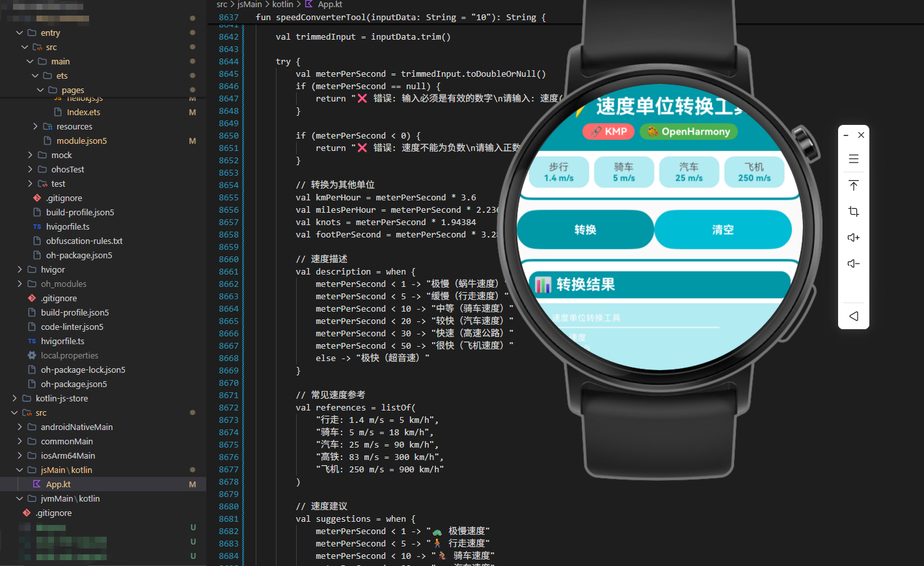
Task: Click the git icon beside entry .gitignore
Action: point(37,198)
